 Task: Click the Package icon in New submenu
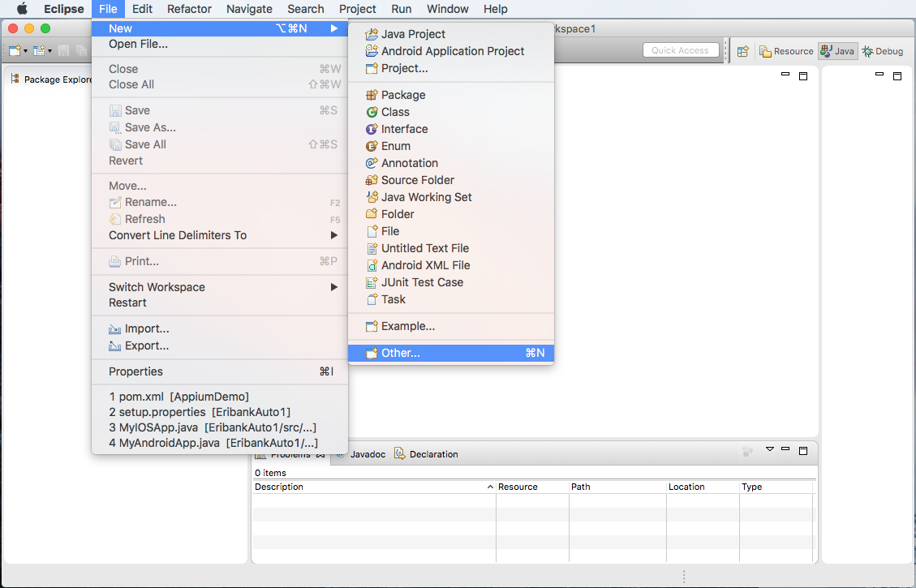click(371, 95)
